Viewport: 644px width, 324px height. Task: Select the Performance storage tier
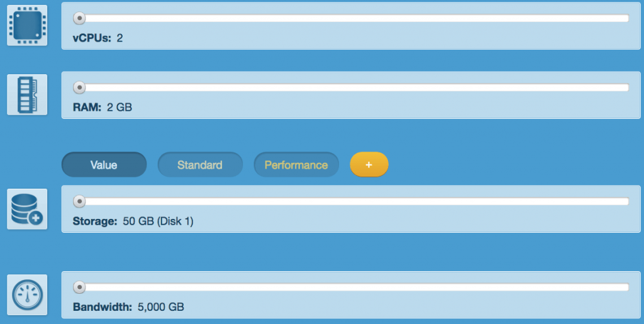(296, 165)
